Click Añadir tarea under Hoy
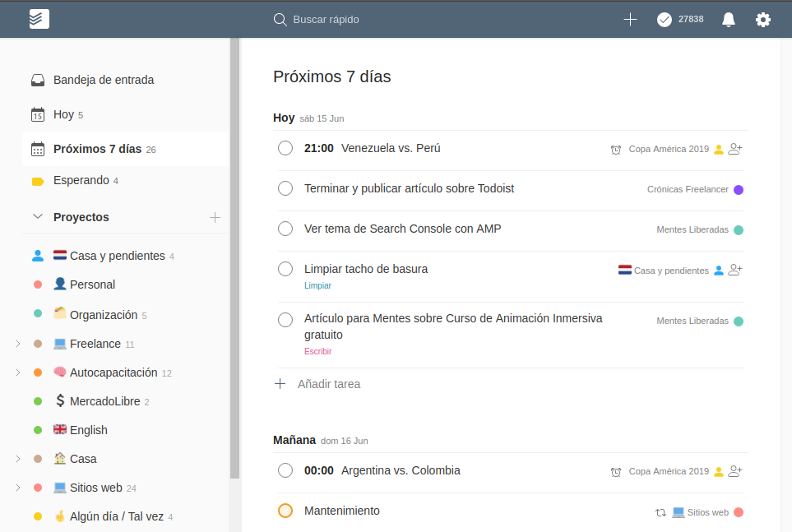The image size is (792, 532). click(328, 384)
